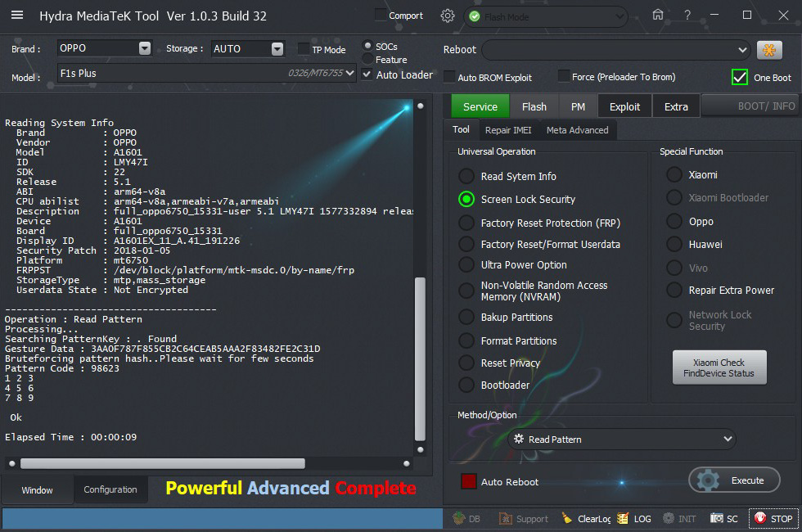Screen dimensions: 802x532
Task: Select Oppo special function
Action: tap(674, 222)
